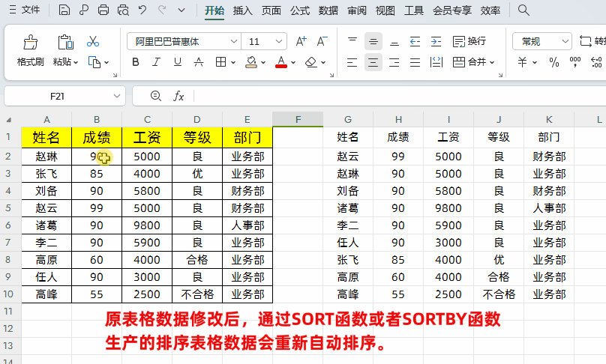Open the 会员专享 tab
This screenshot has height=364, width=606.
click(x=452, y=10)
